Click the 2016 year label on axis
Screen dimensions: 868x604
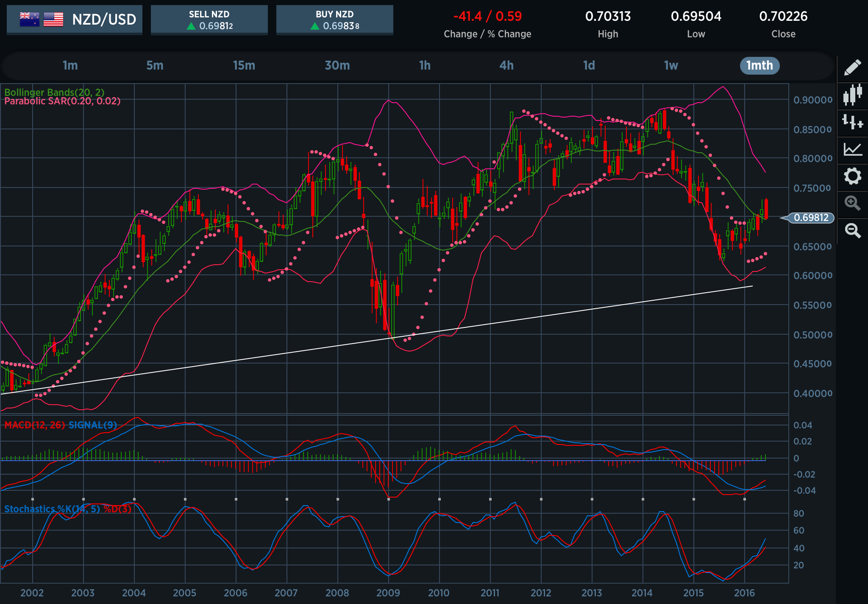744,593
